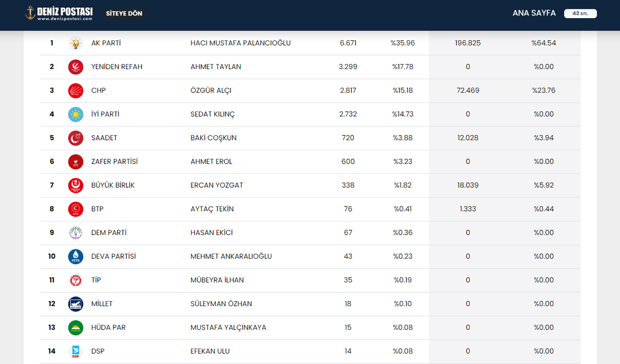Click candidate Mehmet Ankaralıoğlu
Screen dimensions: 620x364
pyautogui.click(x=231, y=257)
